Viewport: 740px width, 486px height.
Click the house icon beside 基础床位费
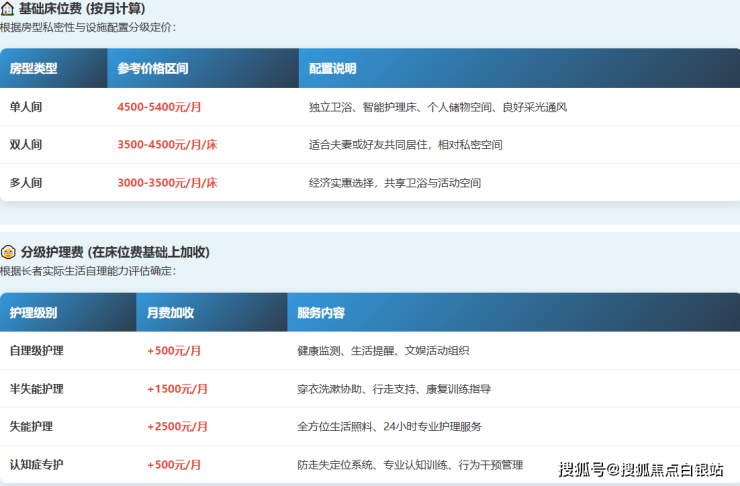7,9
